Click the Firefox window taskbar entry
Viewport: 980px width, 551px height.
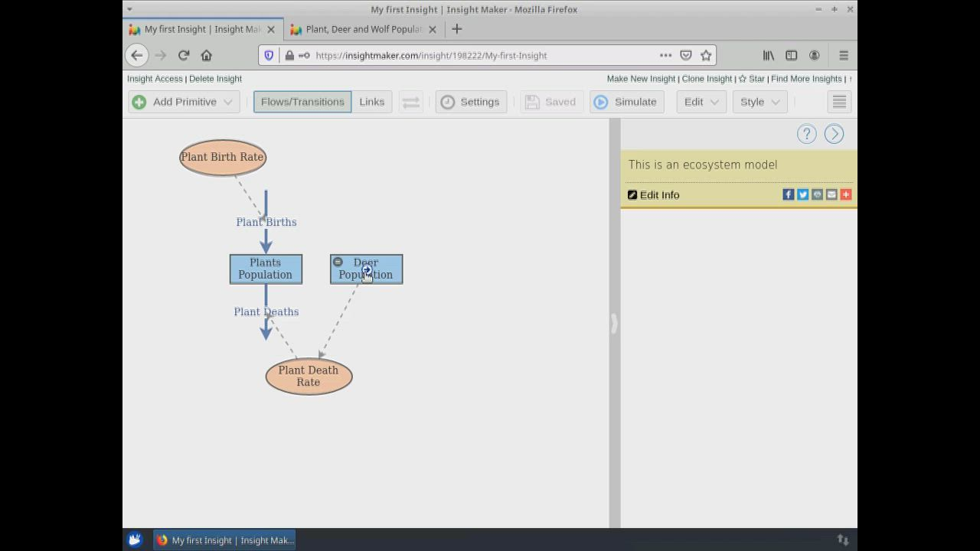pyautogui.click(x=225, y=540)
